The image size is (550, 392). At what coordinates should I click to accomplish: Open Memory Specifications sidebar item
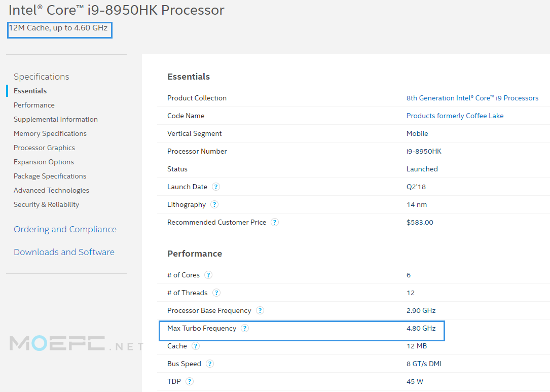click(50, 133)
